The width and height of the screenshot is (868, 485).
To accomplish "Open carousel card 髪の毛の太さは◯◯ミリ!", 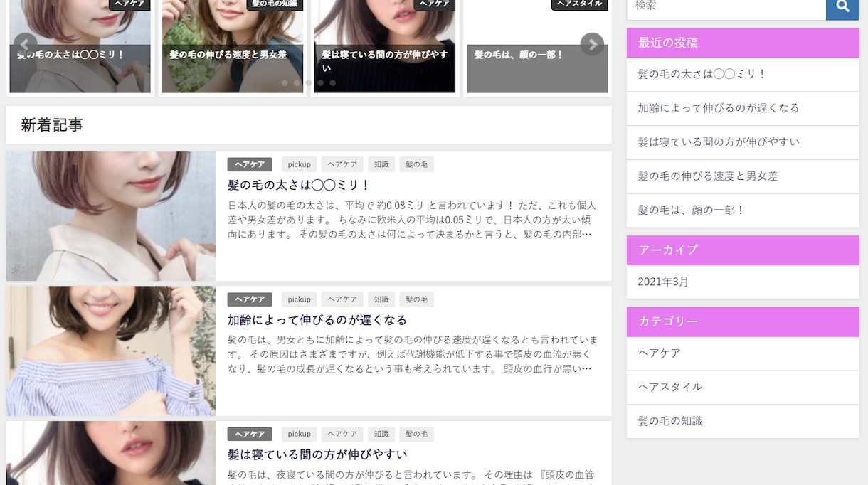I will click(x=80, y=46).
